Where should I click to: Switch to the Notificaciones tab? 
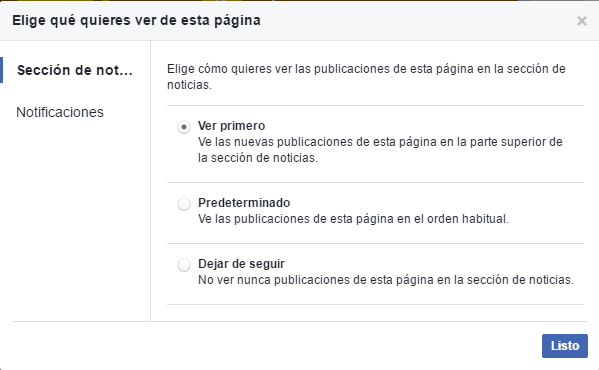60,112
